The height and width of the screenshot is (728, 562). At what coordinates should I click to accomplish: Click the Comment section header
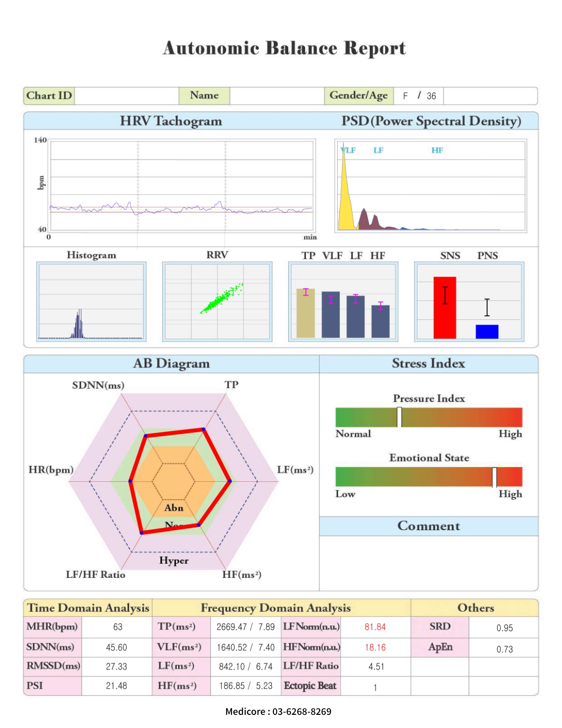[x=428, y=526]
